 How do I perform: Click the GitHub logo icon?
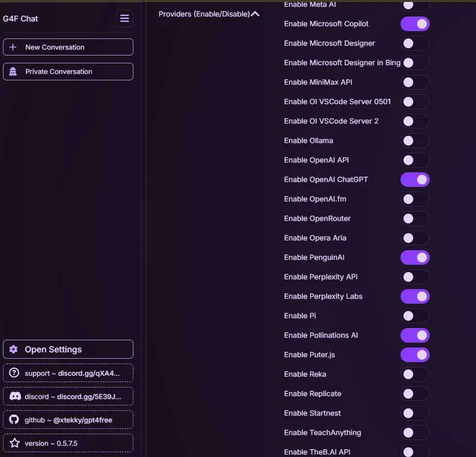14,420
